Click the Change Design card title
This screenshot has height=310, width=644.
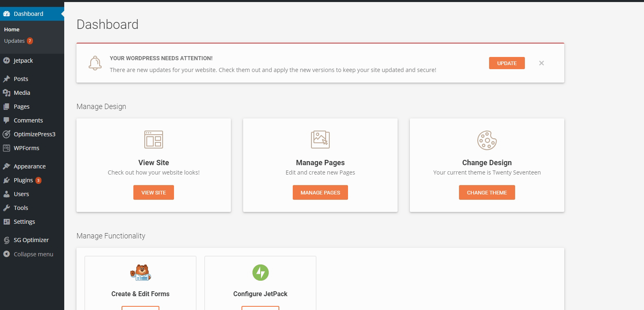[x=487, y=163]
